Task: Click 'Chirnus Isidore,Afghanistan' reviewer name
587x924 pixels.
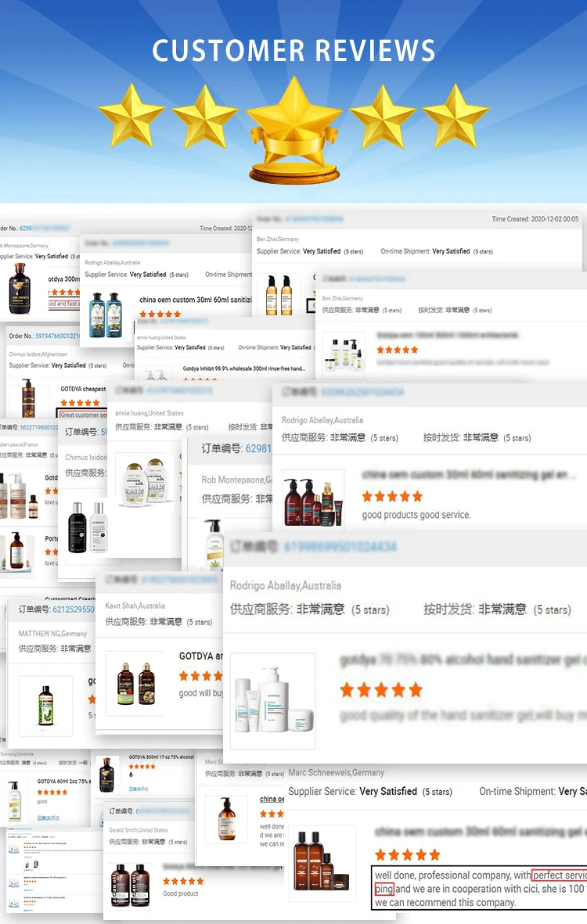Action: [38, 354]
